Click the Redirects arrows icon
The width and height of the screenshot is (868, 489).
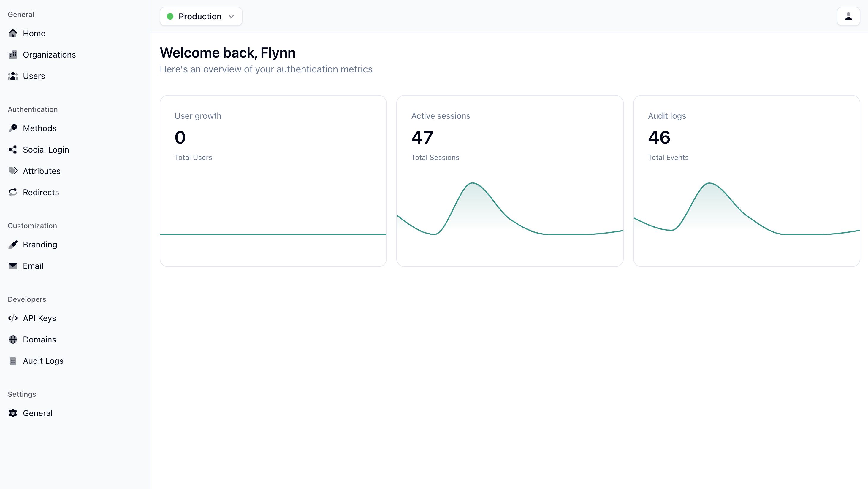pyautogui.click(x=13, y=192)
